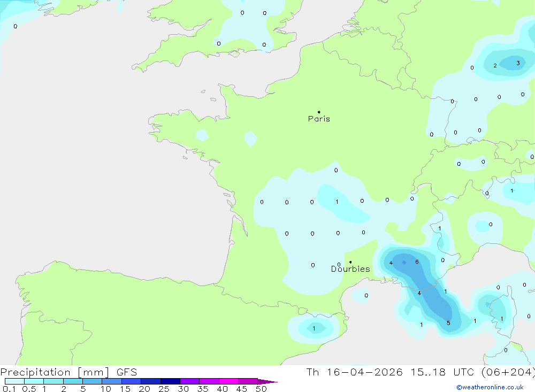Choose the 40–45 mm magenta swatch
The height and width of the screenshot is (392, 535).
[x=228, y=381]
